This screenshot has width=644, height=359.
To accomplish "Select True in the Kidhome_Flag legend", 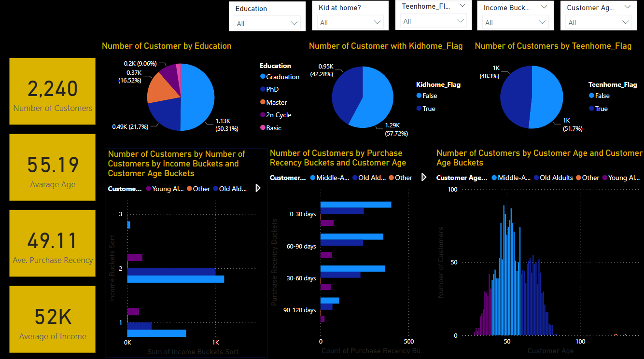I will pos(426,109).
